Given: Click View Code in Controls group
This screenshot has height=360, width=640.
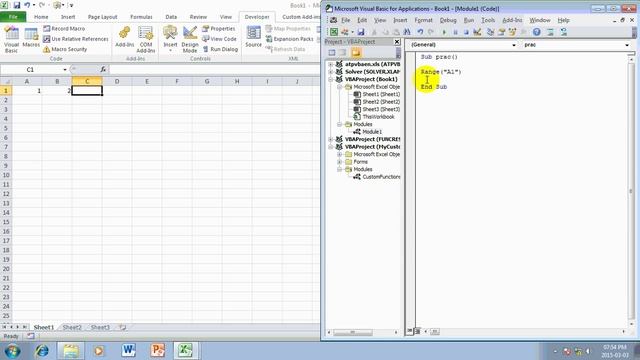Looking at the screenshot, I should point(220,39).
